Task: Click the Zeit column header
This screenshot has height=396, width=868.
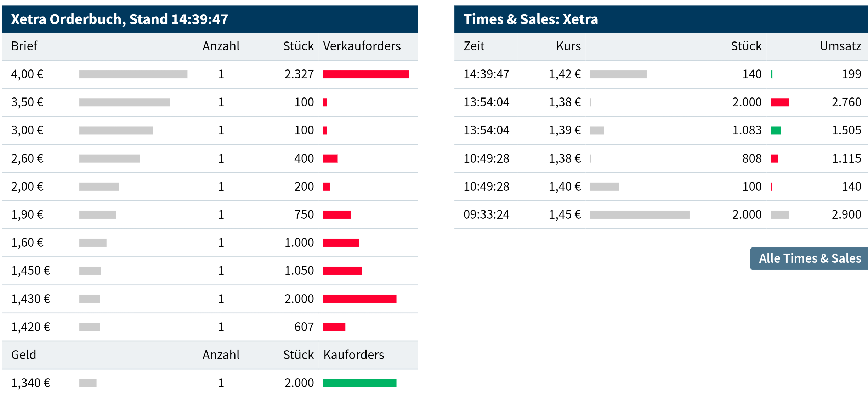Action: [x=474, y=46]
